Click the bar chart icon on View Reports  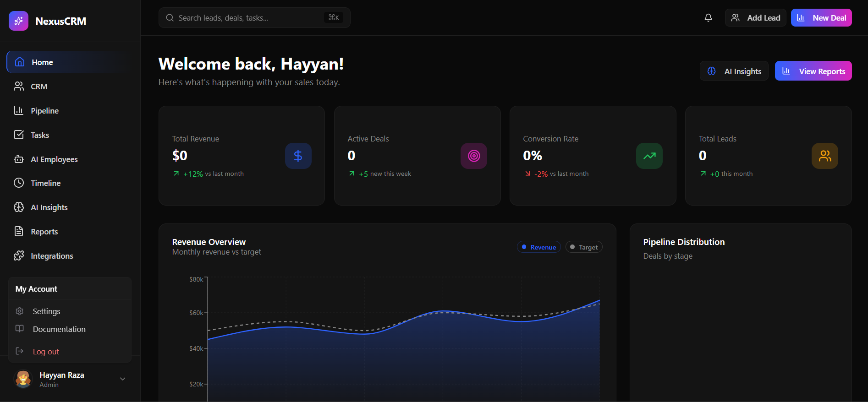click(x=786, y=71)
